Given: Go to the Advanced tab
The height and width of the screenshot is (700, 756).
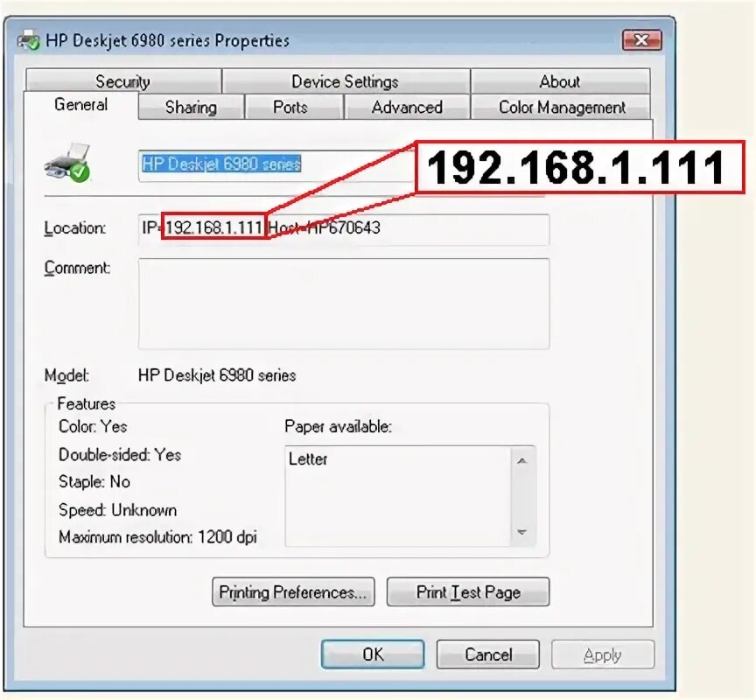Looking at the screenshot, I should (407, 107).
